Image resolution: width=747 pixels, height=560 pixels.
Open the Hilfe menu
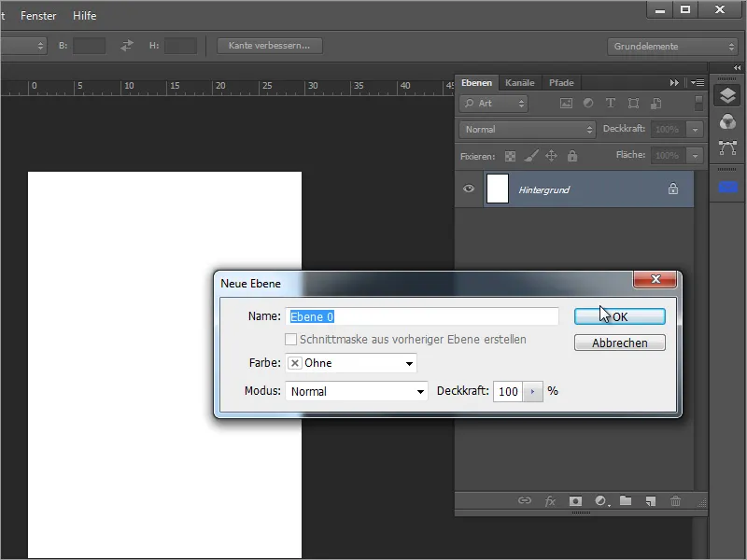point(85,16)
